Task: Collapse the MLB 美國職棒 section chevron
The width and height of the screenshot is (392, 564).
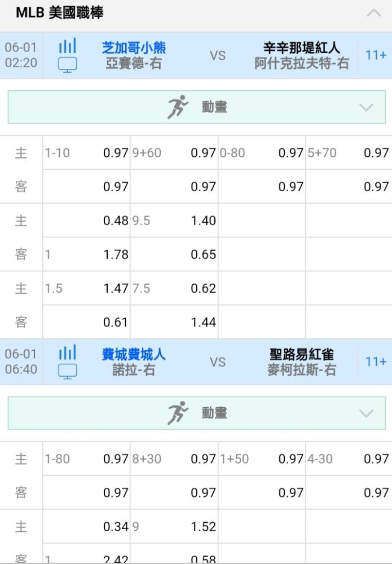Action: (373, 14)
